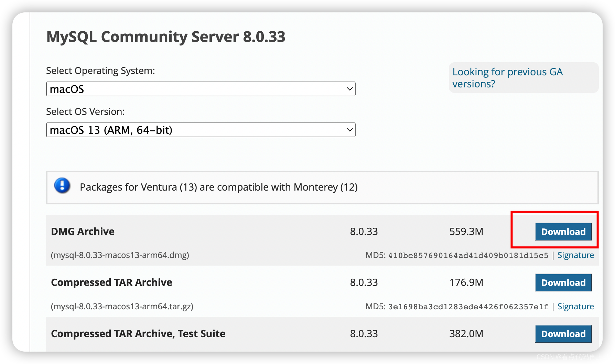Click the MySQL Community Server 8.0.33 heading
Screen dimensions: 615x364
(x=166, y=37)
